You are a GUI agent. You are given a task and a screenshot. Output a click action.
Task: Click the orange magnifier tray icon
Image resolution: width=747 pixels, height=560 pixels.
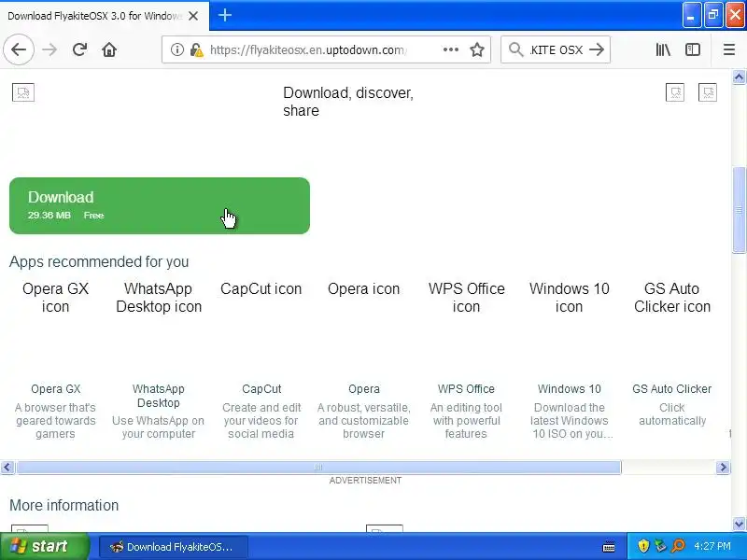click(x=678, y=546)
